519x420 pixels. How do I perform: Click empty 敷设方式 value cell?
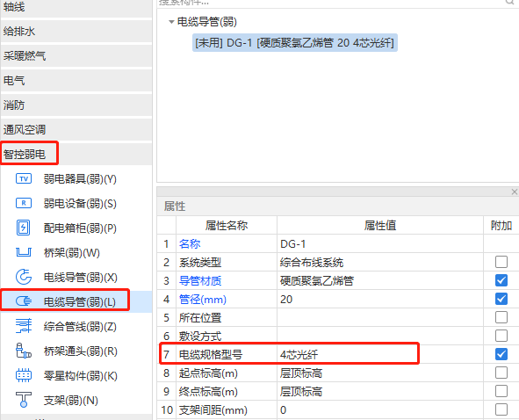tap(380, 336)
